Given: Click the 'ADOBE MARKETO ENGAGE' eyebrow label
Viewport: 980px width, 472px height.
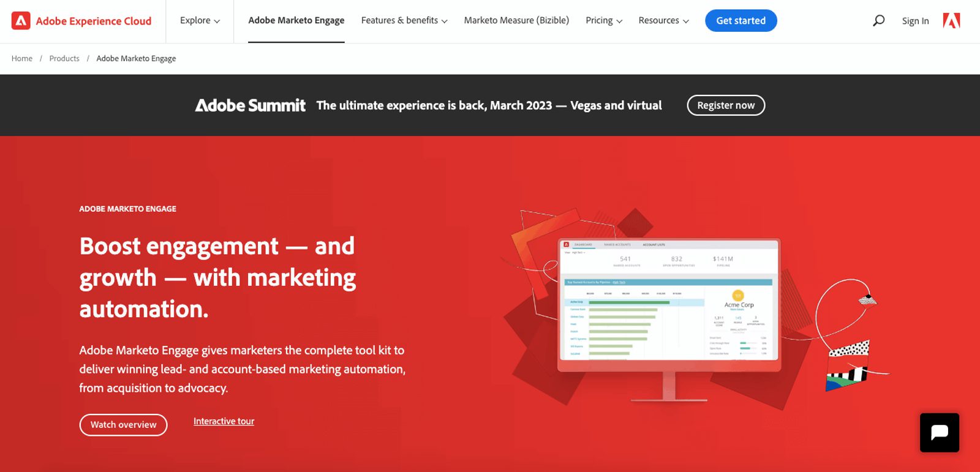Looking at the screenshot, I should coord(127,209).
